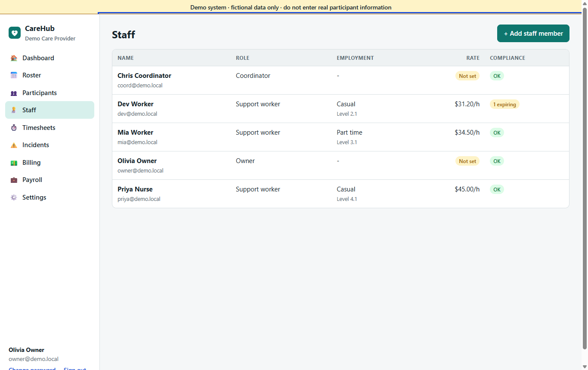Click the NAME column header
This screenshot has width=588, height=370.
tap(126, 58)
